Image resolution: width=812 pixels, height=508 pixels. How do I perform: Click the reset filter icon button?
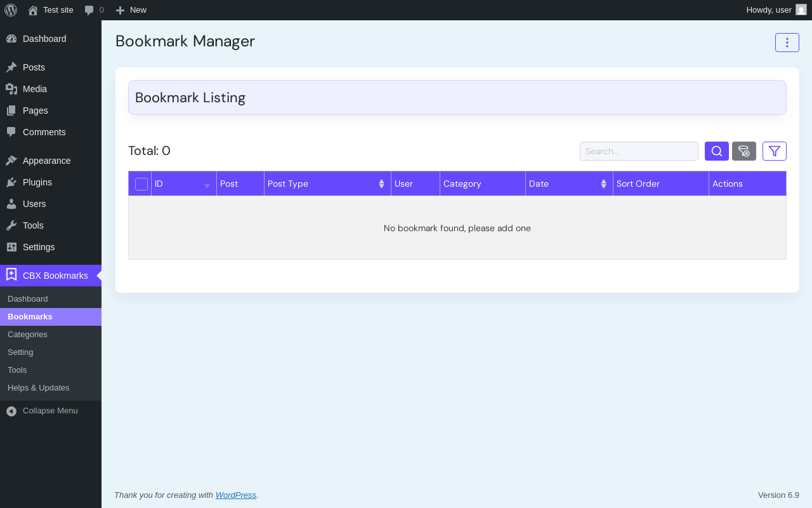pos(743,151)
